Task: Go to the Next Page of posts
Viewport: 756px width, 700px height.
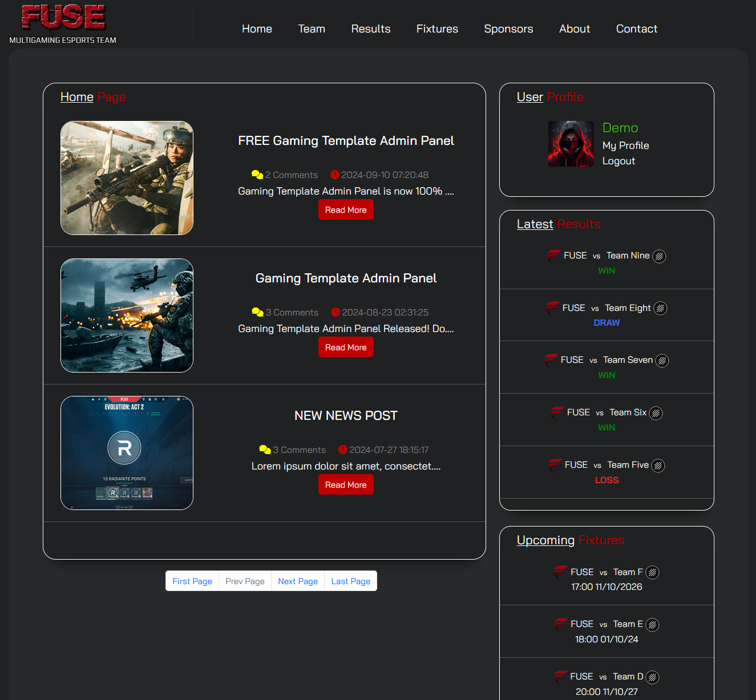Action: pyautogui.click(x=298, y=581)
